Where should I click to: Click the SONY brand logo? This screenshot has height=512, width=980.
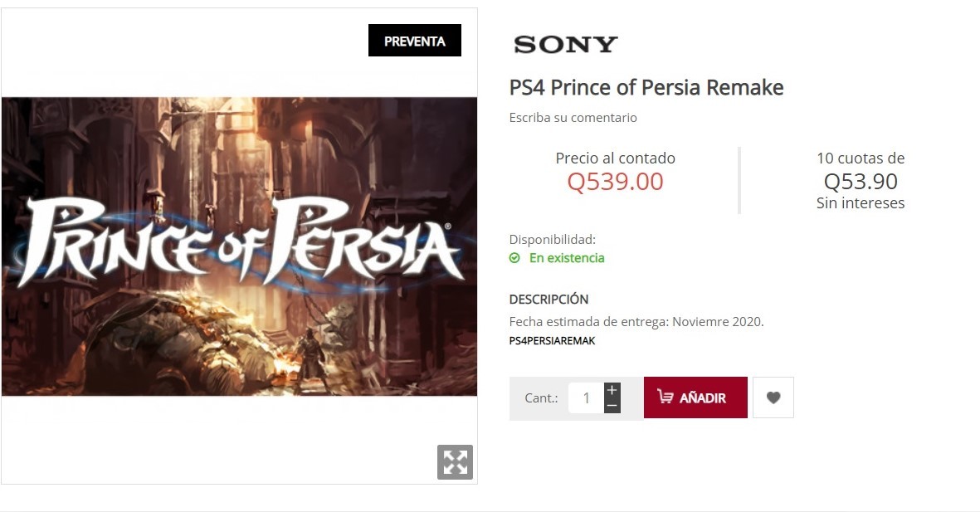tap(566, 44)
